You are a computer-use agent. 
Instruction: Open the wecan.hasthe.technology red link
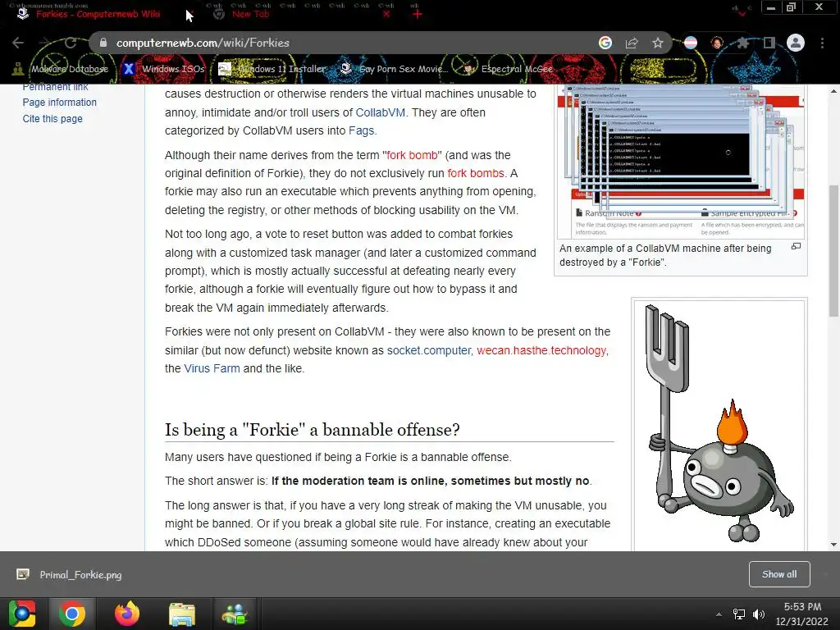pos(541,350)
